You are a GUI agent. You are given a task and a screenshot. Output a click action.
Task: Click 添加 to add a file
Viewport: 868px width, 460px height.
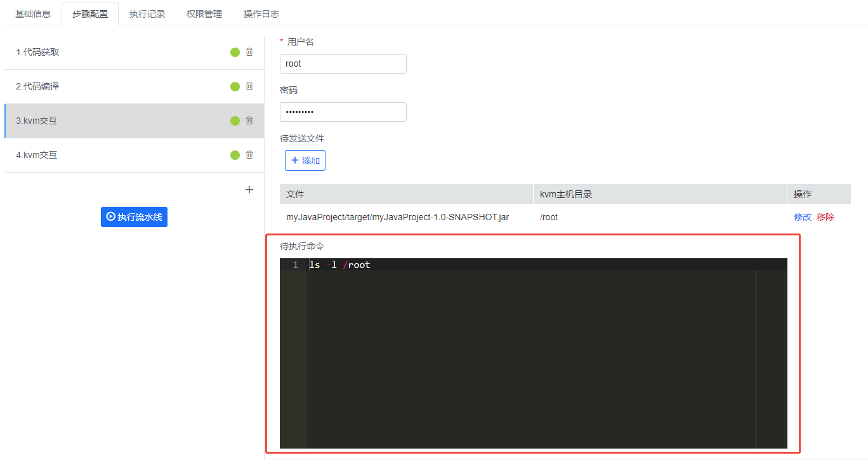click(x=305, y=161)
